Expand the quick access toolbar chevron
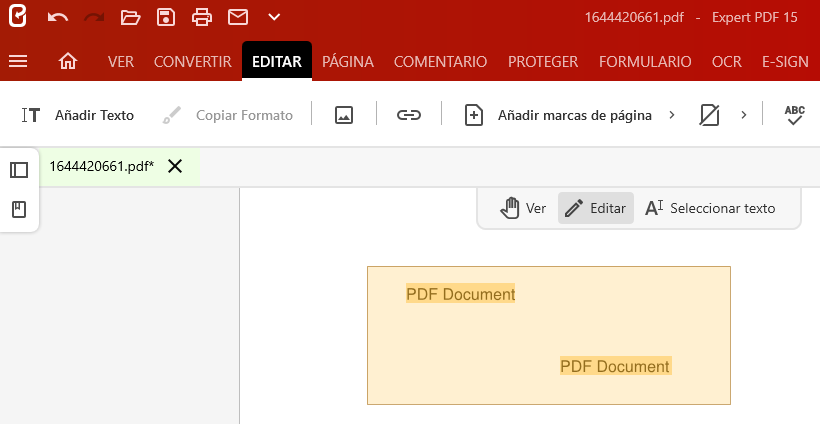The height and width of the screenshot is (424, 820). click(x=274, y=17)
